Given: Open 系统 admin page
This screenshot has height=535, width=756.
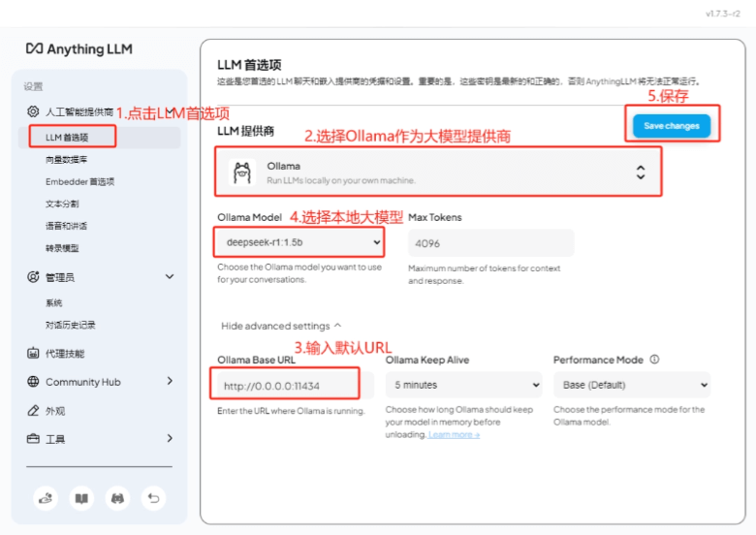Looking at the screenshot, I should [x=53, y=303].
